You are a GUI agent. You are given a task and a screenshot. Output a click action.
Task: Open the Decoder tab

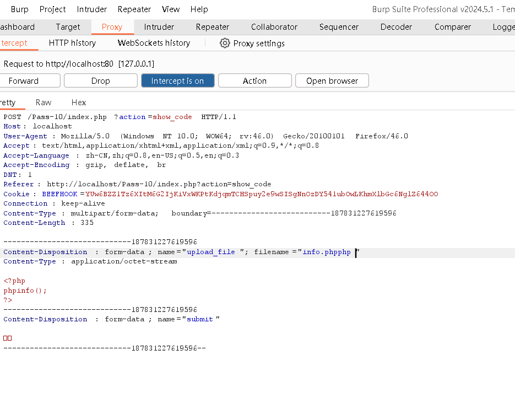tap(396, 27)
